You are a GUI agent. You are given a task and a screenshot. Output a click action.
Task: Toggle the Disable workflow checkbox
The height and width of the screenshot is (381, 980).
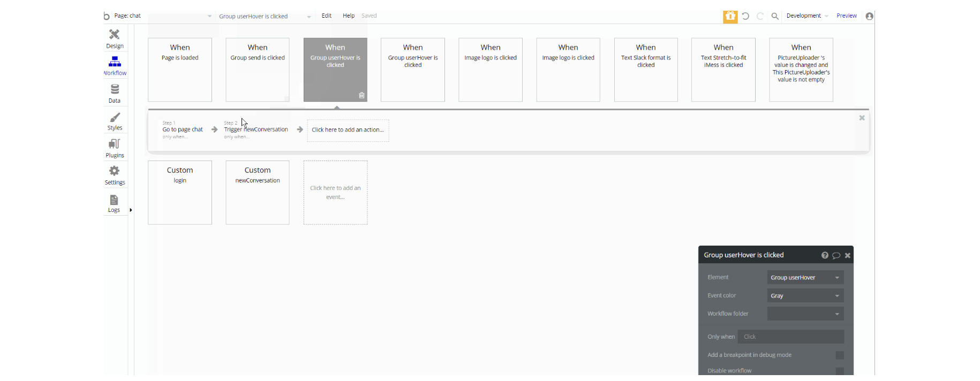coord(840,371)
